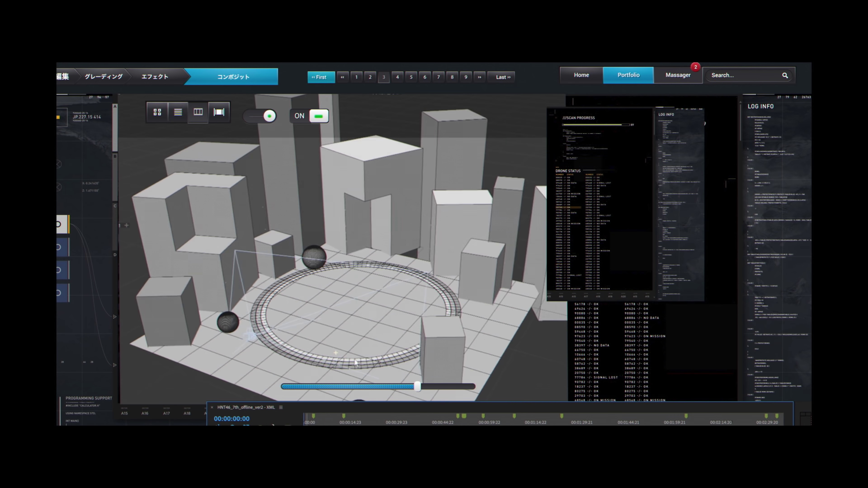868x488 pixels.
Task: Close the HNT46_7th_offline_ver2 tab
Action: coord(212,407)
